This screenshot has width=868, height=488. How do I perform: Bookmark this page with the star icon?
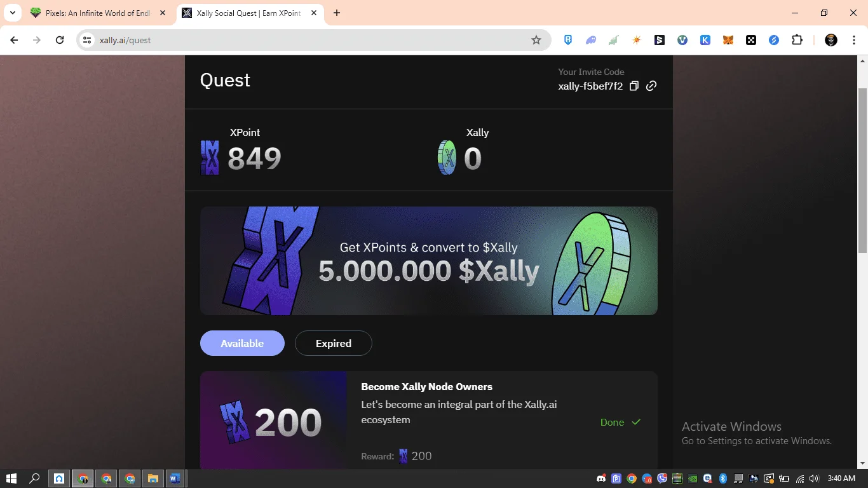[536, 40]
